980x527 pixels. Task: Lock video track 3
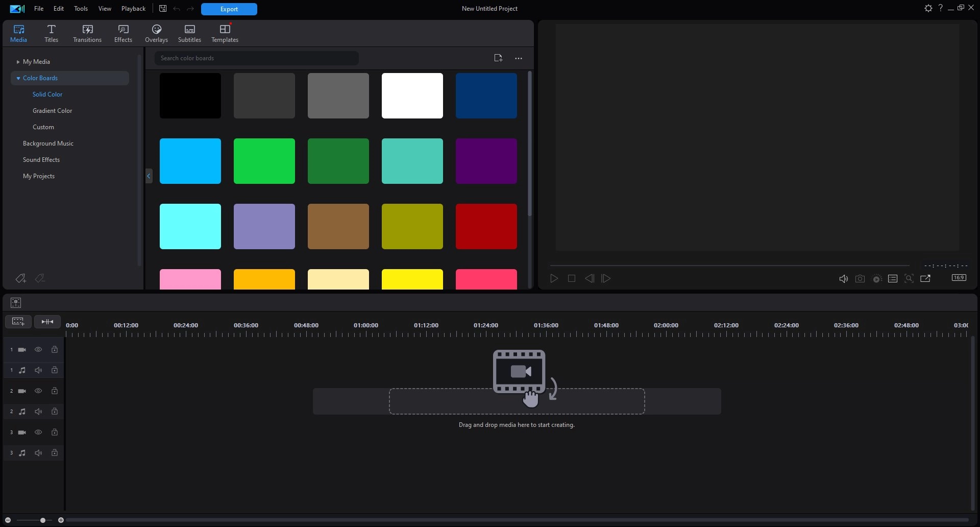(55, 433)
